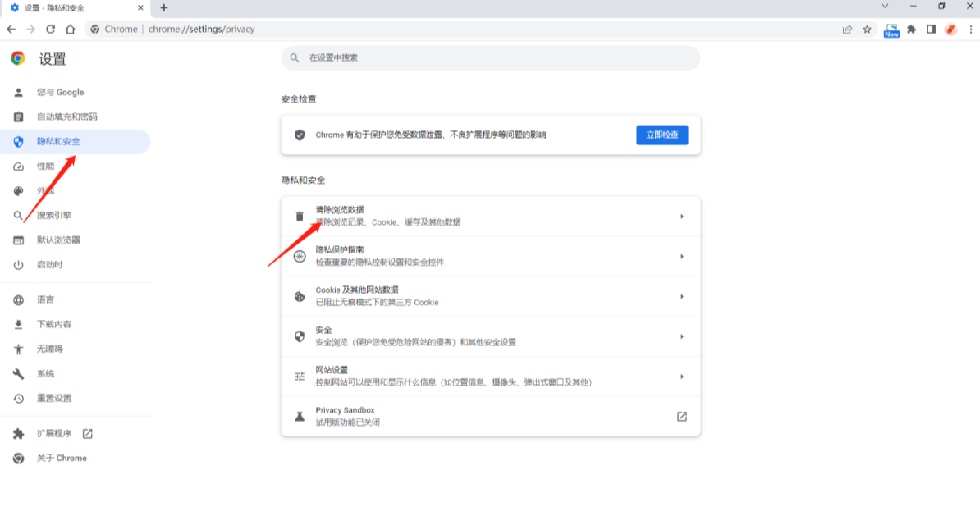980x525 pixels.
Task: Click the address bar URL chrome://settings/privacy
Action: pyautogui.click(x=201, y=30)
